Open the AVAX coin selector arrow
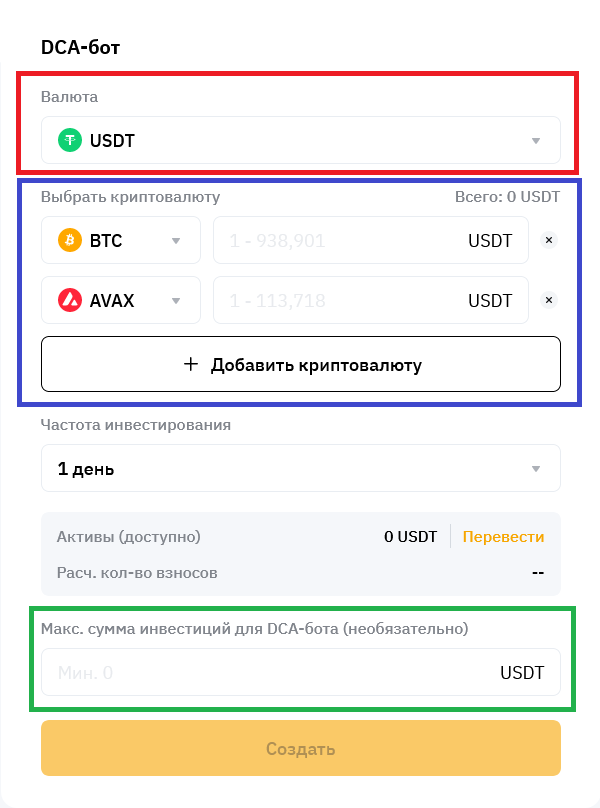 click(176, 300)
